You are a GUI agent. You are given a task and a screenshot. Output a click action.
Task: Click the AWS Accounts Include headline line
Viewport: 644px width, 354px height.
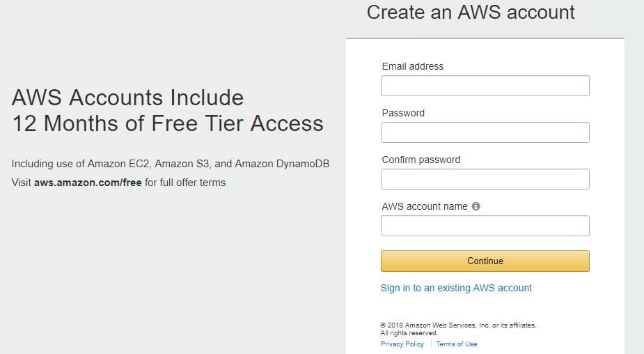tap(127, 98)
